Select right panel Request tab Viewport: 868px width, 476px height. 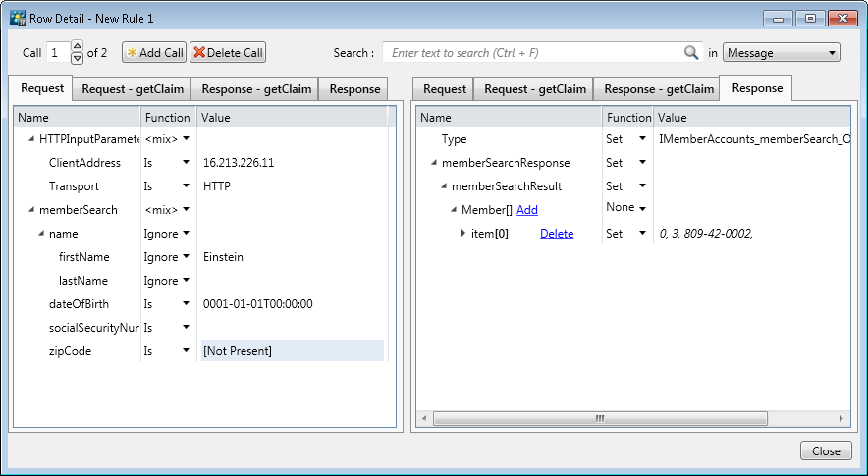444,89
